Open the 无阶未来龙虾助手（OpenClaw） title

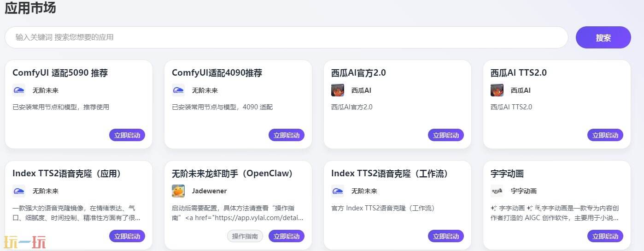(232, 174)
